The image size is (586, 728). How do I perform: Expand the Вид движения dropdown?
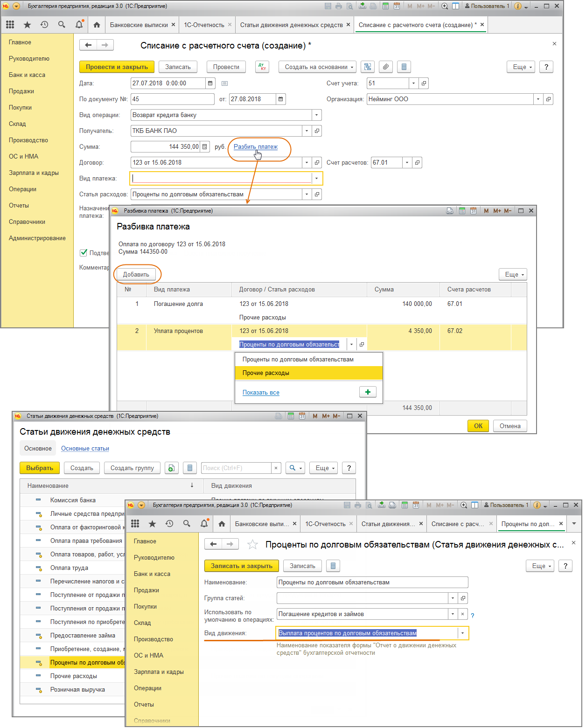[x=462, y=633]
